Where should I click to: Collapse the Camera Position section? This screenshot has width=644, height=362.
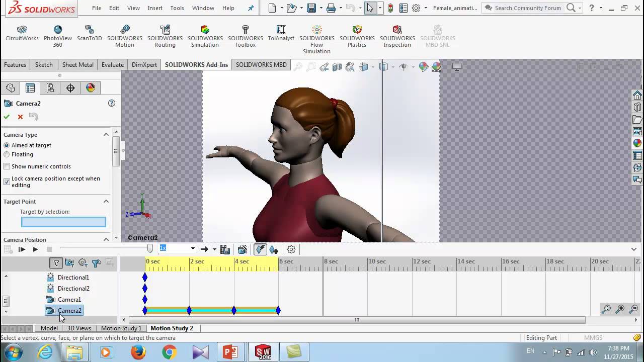106,239
